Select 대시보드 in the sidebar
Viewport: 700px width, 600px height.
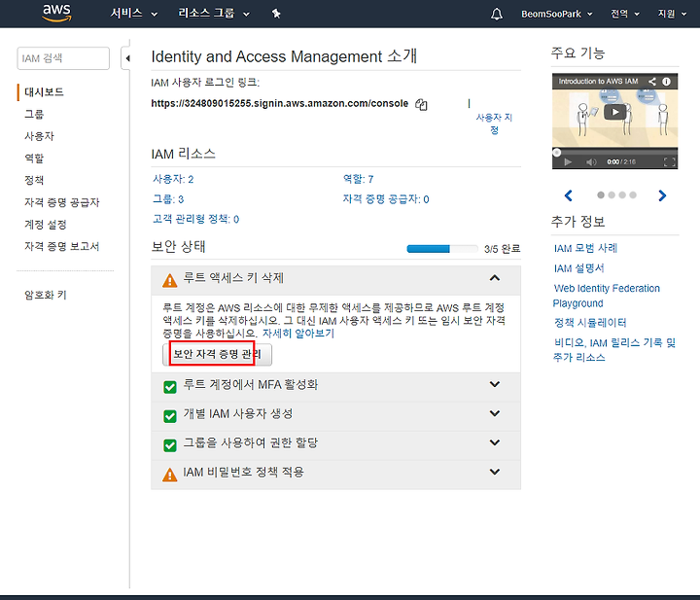coord(44,92)
